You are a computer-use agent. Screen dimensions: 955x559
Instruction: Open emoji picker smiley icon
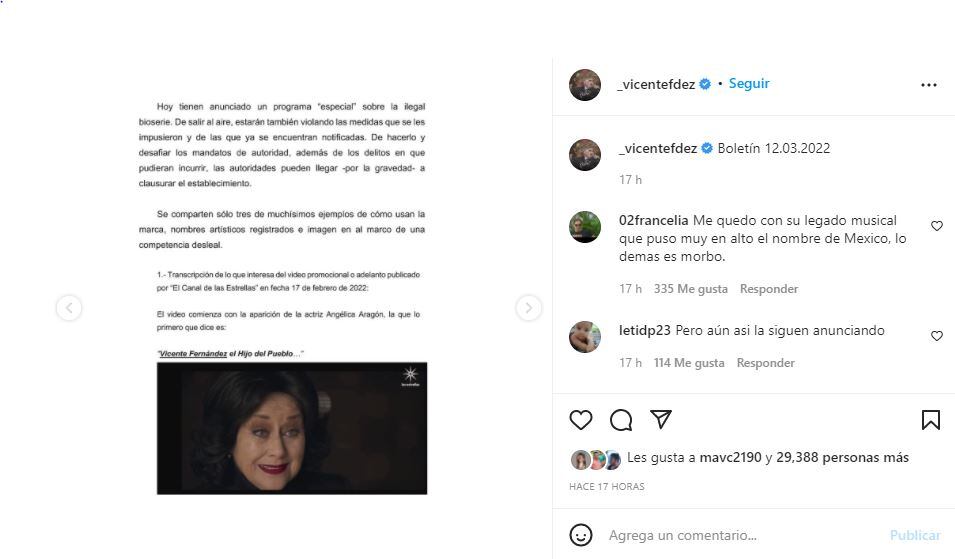point(580,535)
